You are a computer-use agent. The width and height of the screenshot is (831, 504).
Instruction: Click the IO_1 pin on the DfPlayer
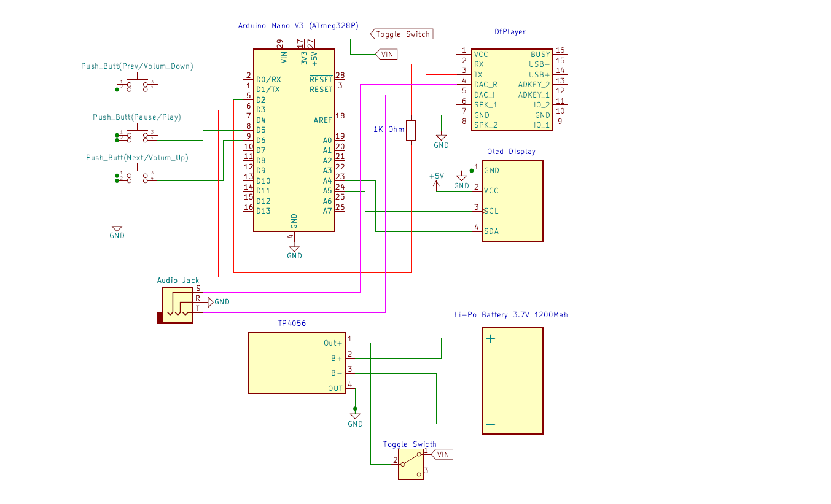point(542,125)
